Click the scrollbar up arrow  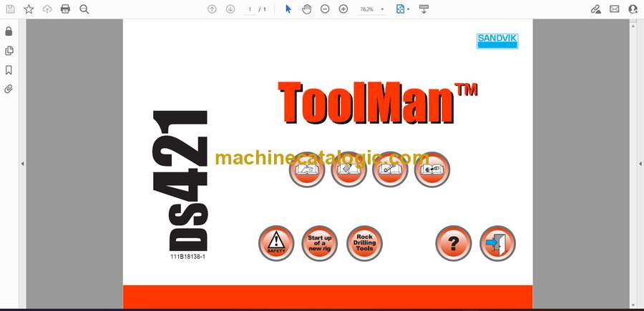click(x=633, y=26)
